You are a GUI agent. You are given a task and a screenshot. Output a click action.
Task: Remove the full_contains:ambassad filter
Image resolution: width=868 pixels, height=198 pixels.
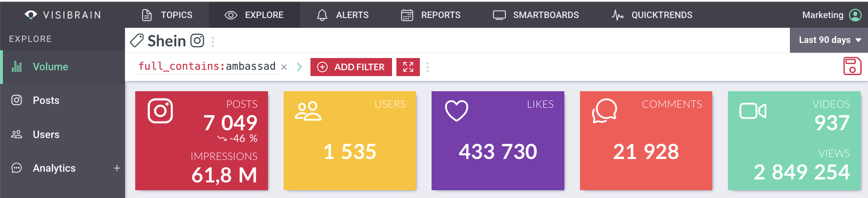[x=284, y=67]
